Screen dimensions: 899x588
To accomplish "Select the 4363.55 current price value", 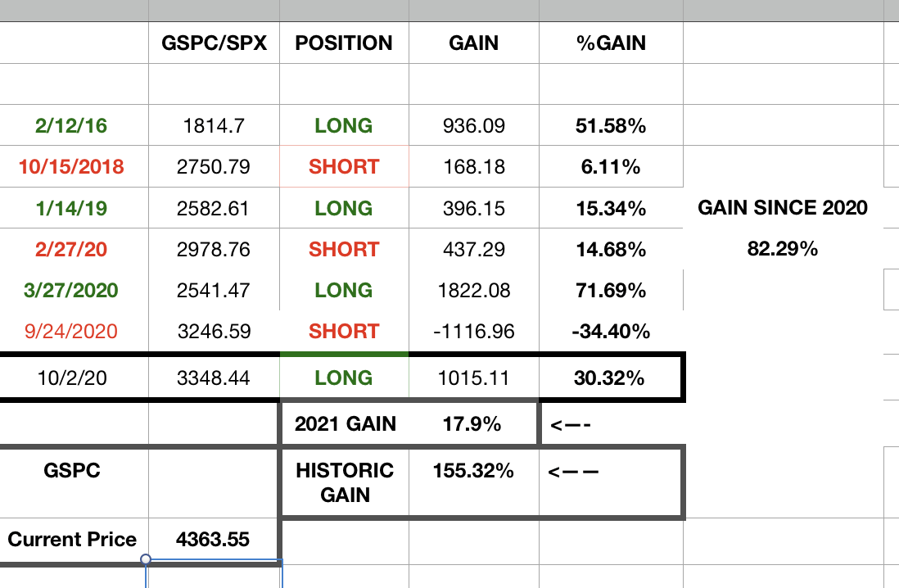I will click(214, 539).
